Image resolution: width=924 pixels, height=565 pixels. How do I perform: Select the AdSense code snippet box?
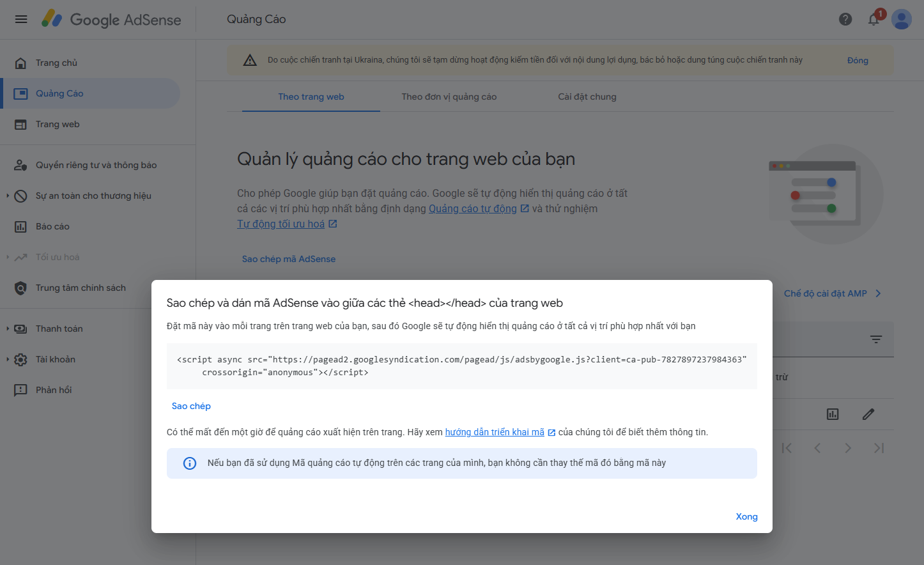click(462, 366)
